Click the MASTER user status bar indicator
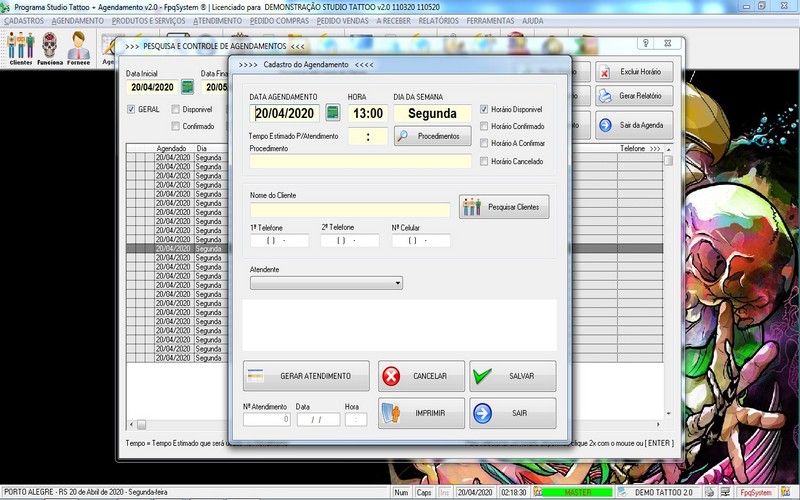This screenshot has width=800, height=500. 577,492
